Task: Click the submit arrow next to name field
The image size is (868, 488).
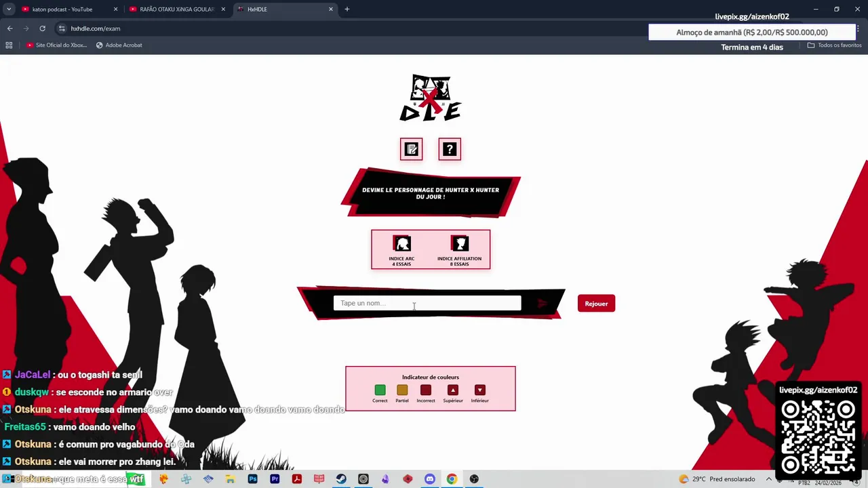Action: [542, 304]
